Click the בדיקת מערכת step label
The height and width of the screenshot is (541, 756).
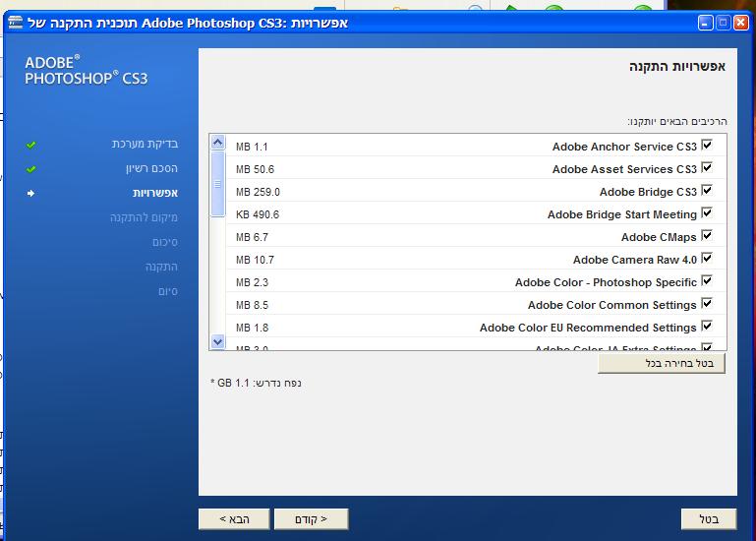click(145, 144)
